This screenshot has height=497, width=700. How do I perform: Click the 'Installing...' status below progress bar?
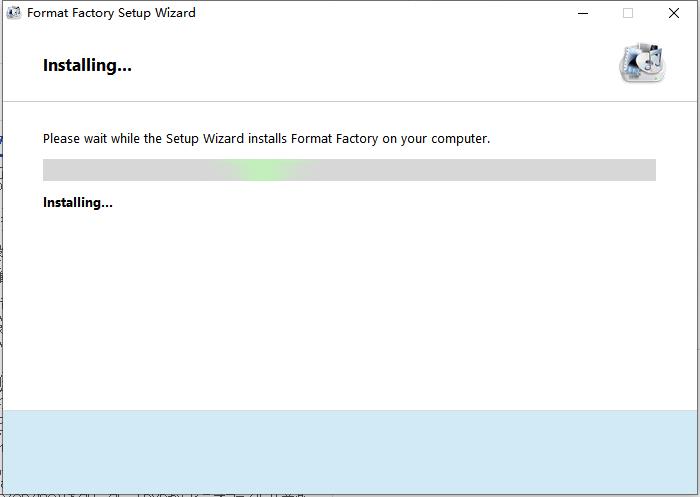click(x=78, y=203)
